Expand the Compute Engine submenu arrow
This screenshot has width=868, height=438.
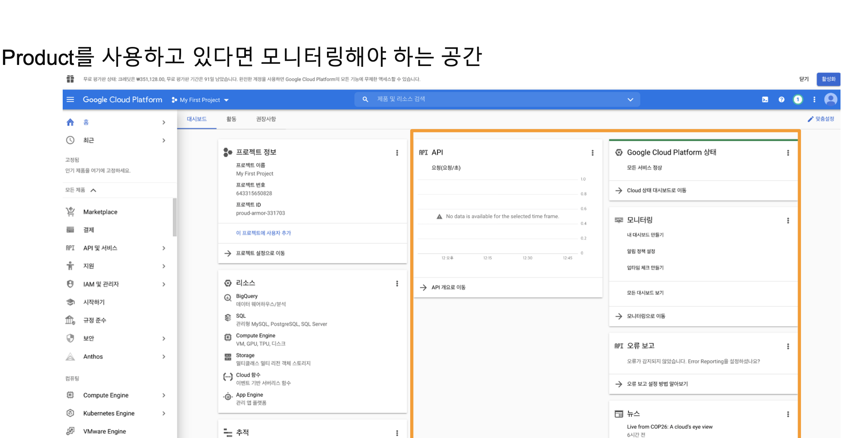tap(164, 395)
